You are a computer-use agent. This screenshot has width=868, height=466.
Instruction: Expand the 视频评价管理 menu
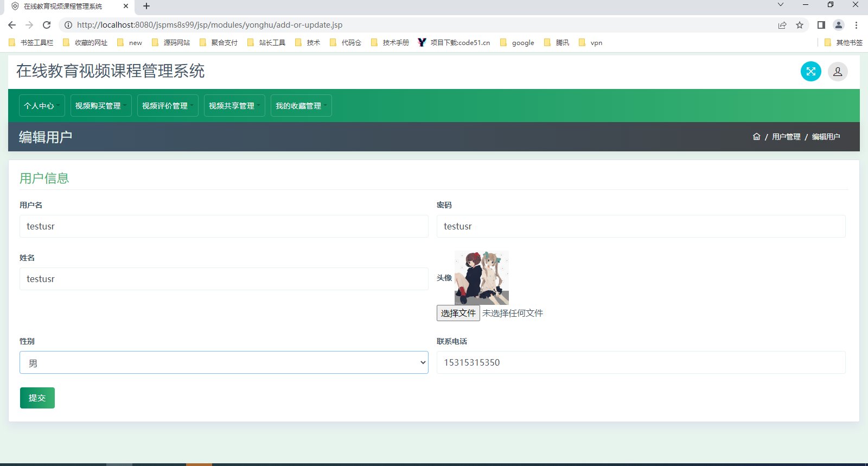coord(168,106)
